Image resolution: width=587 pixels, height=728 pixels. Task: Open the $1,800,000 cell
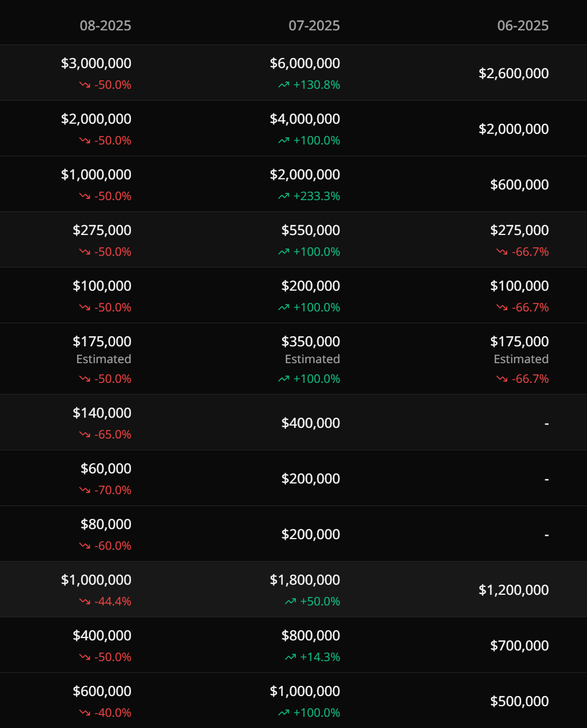click(x=305, y=580)
